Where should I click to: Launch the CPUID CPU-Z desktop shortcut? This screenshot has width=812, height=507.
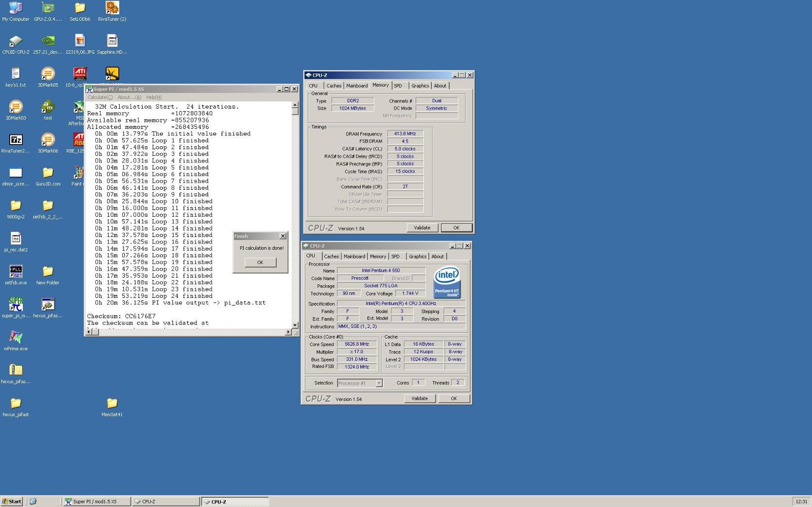click(x=16, y=45)
